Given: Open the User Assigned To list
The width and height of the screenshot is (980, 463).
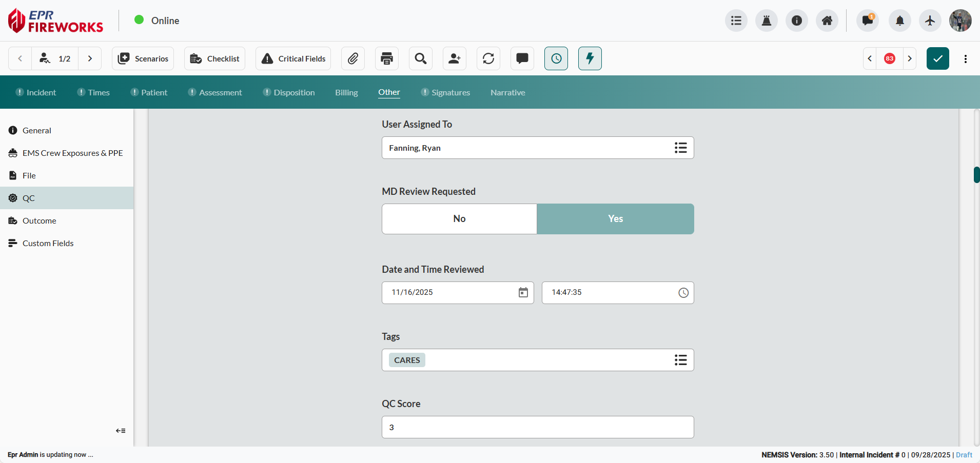Looking at the screenshot, I should point(680,148).
